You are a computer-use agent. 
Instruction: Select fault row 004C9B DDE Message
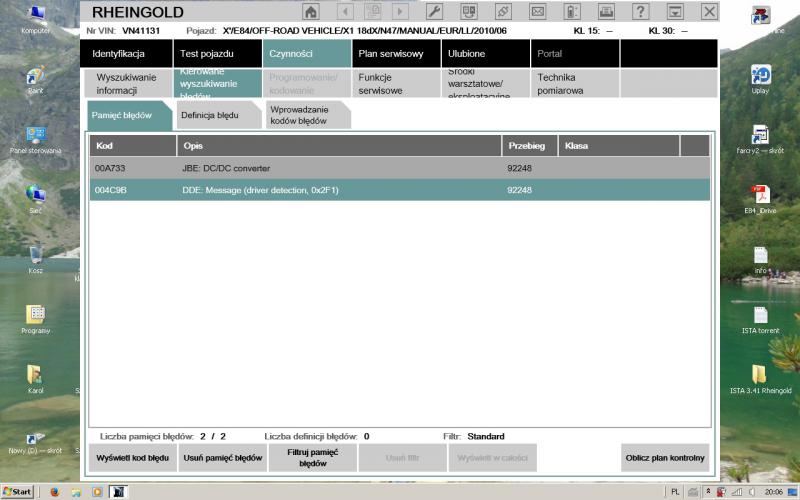coord(400,190)
